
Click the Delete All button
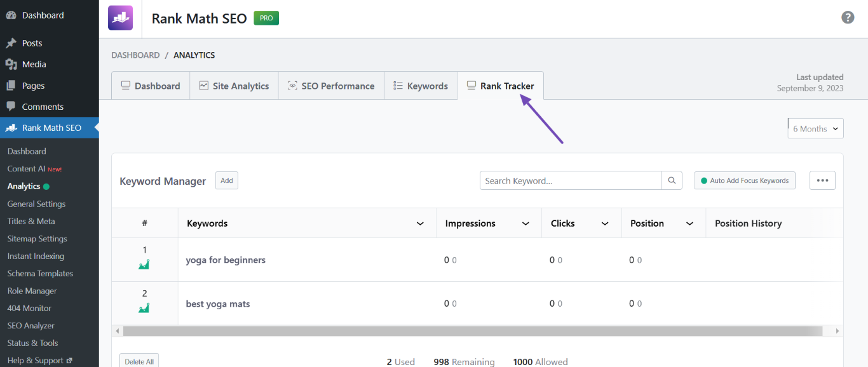point(139,361)
